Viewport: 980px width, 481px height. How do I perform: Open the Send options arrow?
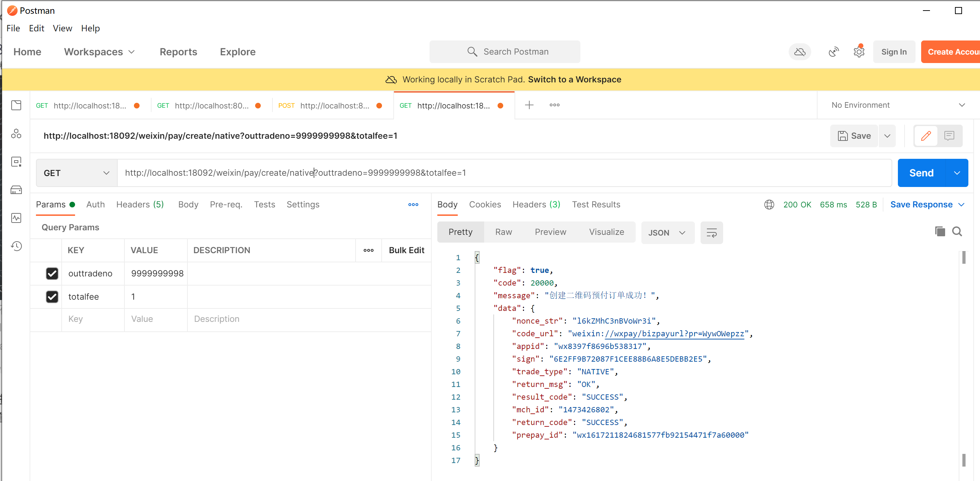[957, 173]
